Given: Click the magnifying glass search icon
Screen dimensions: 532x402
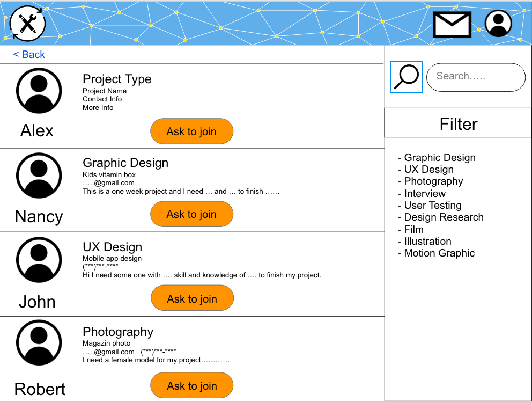Looking at the screenshot, I should coord(406,77).
